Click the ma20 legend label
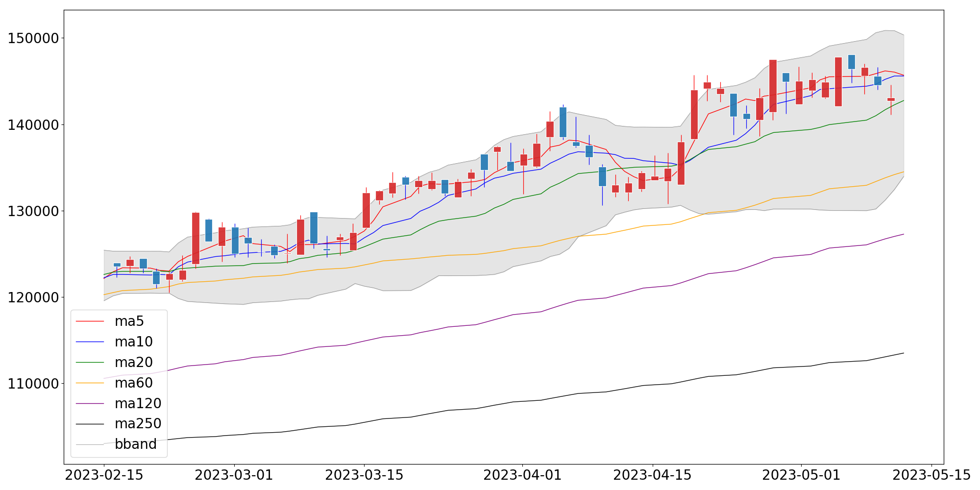Screen dimensions: 980x490 coord(134,363)
